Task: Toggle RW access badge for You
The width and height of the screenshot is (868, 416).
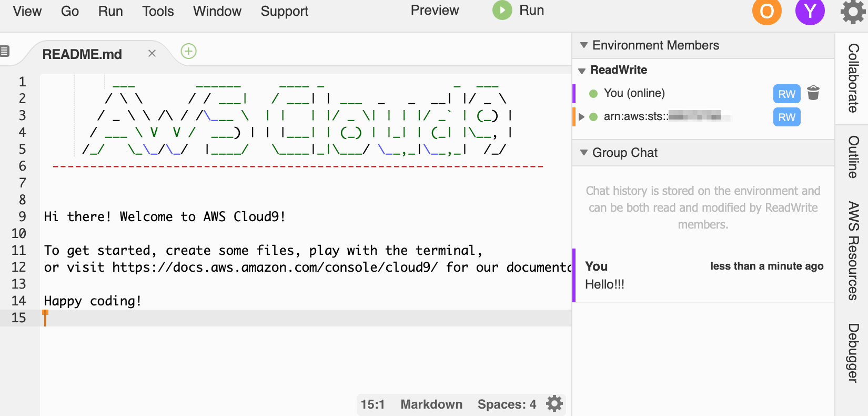Action: pyautogui.click(x=787, y=94)
